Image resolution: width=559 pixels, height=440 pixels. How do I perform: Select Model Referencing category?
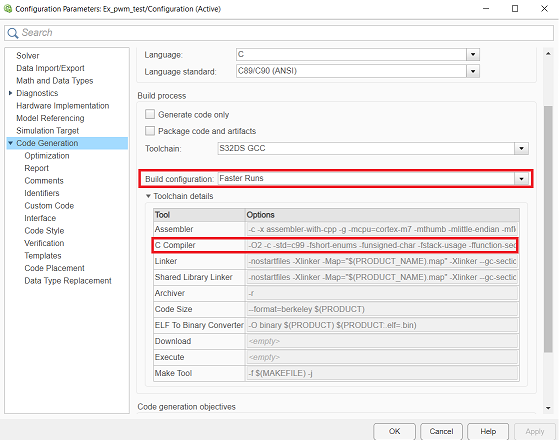(x=50, y=118)
